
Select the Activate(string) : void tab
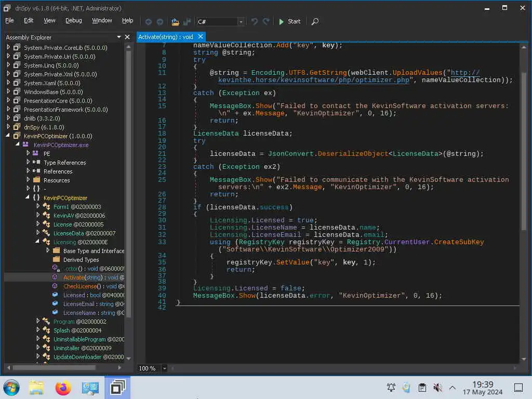166,37
